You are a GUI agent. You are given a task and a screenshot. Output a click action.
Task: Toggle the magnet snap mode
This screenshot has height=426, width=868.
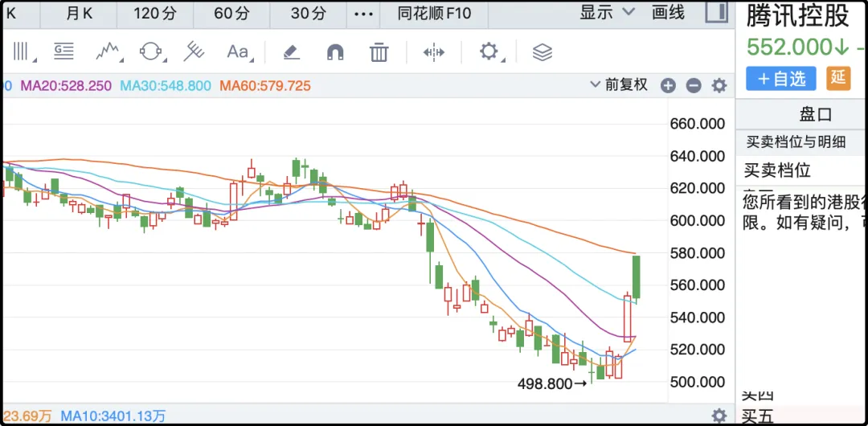tap(335, 52)
